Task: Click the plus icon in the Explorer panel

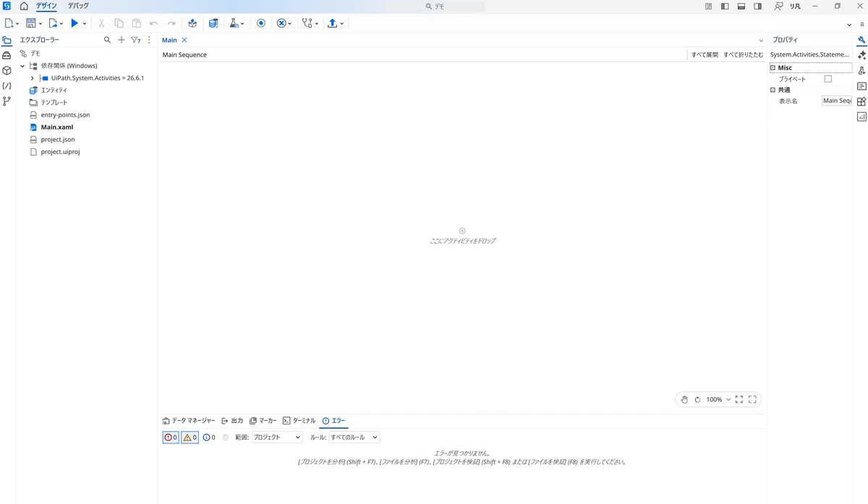Action: tap(122, 40)
